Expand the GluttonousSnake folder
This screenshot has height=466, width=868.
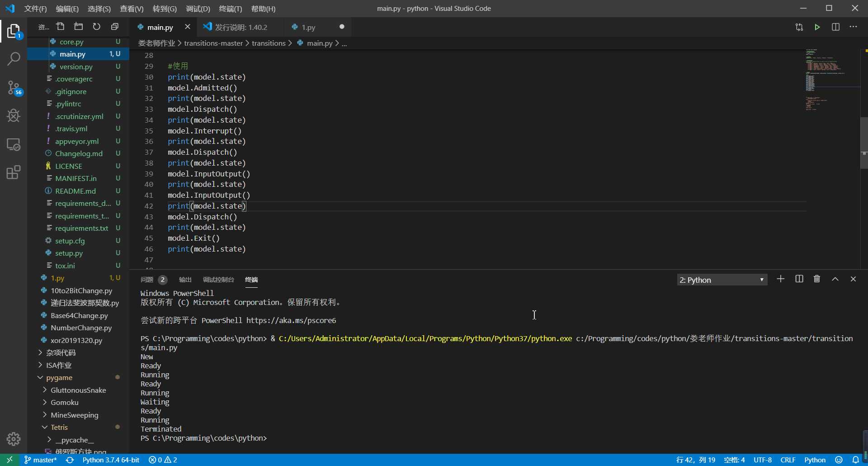pyautogui.click(x=78, y=390)
